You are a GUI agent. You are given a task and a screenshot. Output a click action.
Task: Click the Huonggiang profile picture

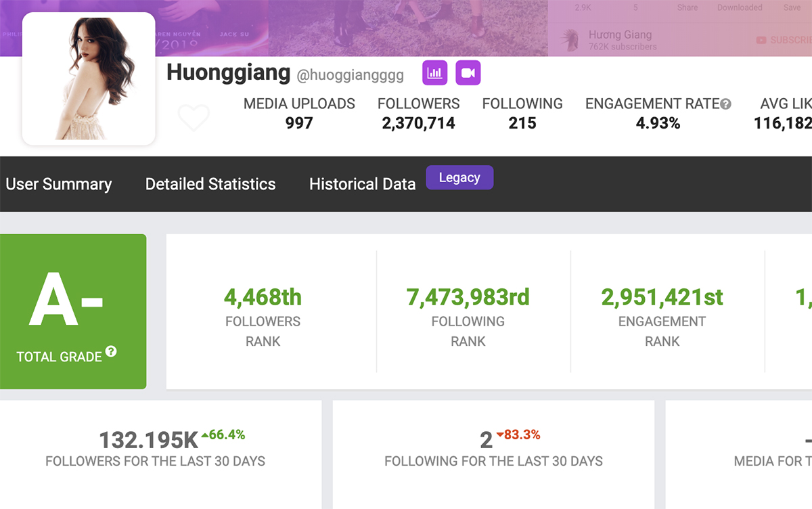pos(89,79)
